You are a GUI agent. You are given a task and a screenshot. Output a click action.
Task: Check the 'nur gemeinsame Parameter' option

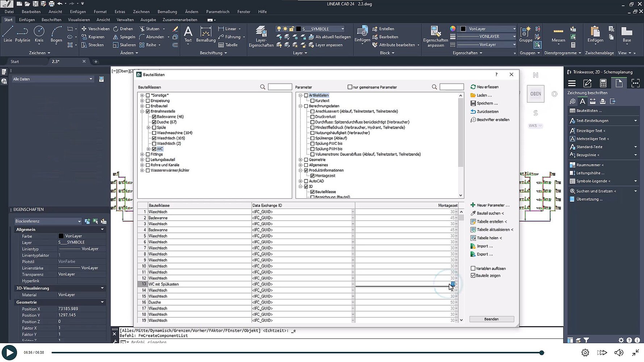[350, 87]
